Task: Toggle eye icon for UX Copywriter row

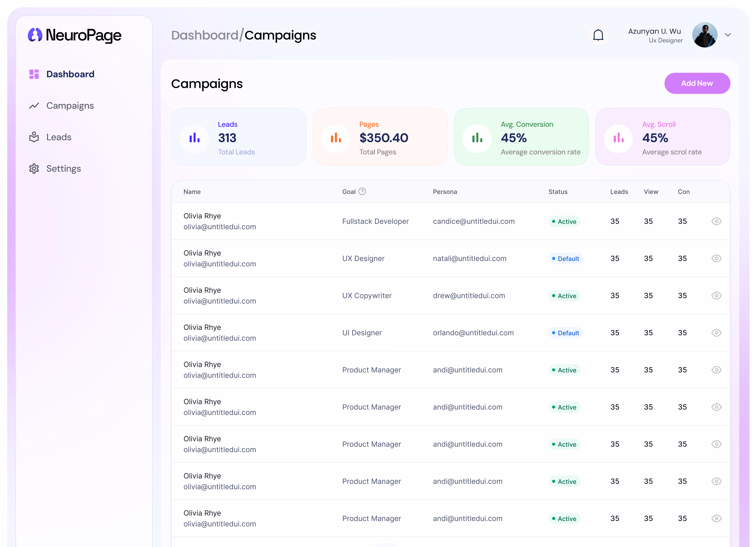Action: pyautogui.click(x=716, y=296)
